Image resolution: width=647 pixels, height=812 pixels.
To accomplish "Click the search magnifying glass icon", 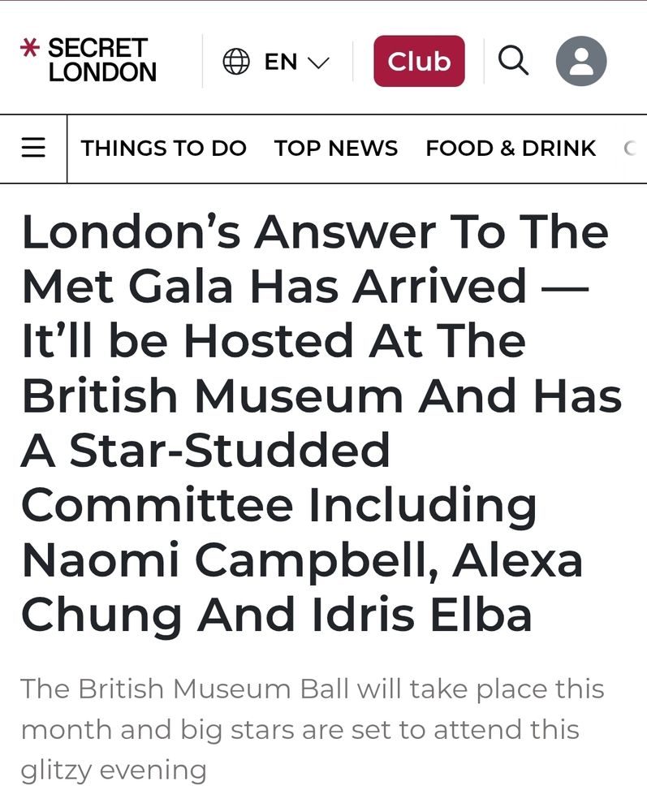I will [x=513, y=61].
